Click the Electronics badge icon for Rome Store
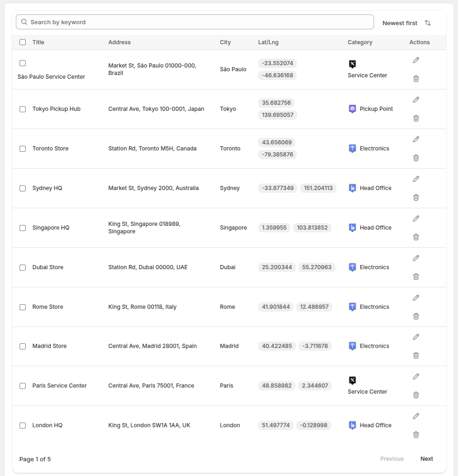 (352, 306)
